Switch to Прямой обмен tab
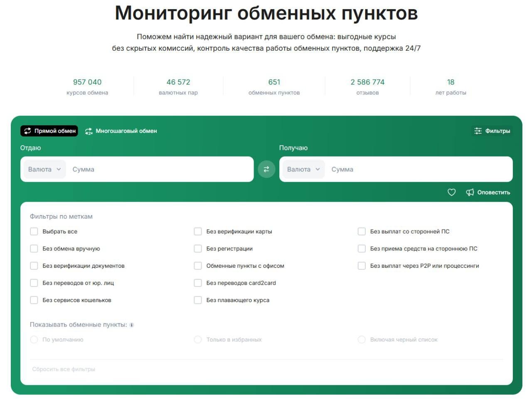Screen dimensions: 532x401 pyautogui.click(x=49, y=131)
